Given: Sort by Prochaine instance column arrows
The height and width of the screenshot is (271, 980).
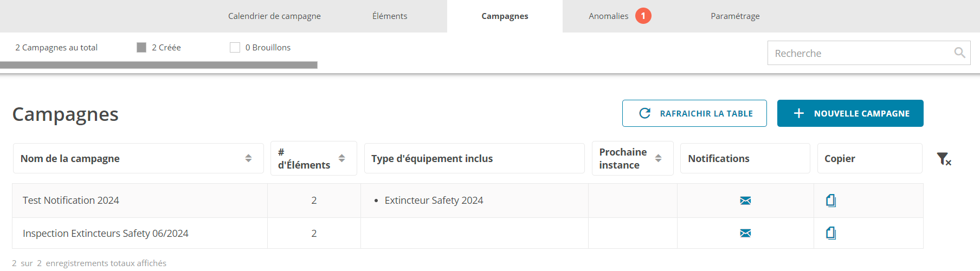Looking at the screenshot, I should 658,158.
